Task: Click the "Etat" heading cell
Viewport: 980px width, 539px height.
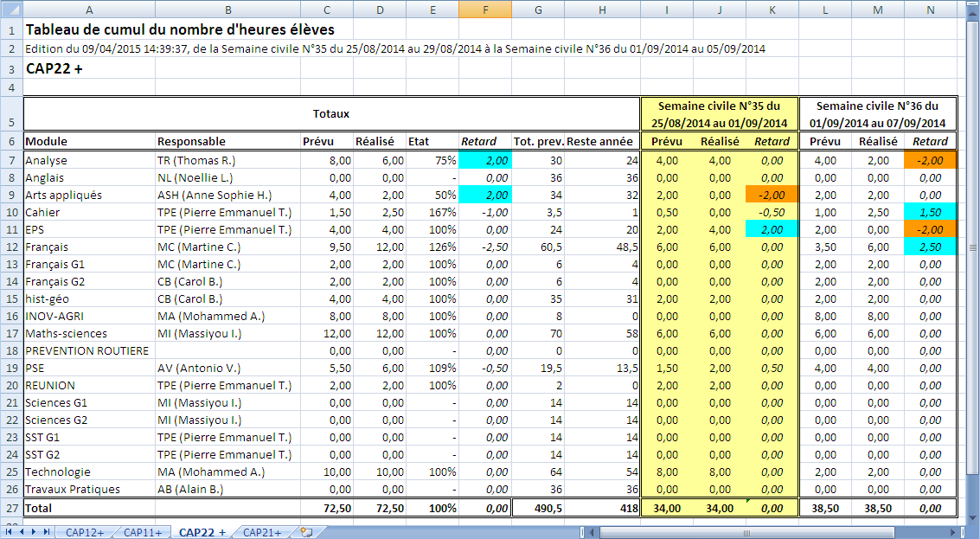Action: (432, 141)
